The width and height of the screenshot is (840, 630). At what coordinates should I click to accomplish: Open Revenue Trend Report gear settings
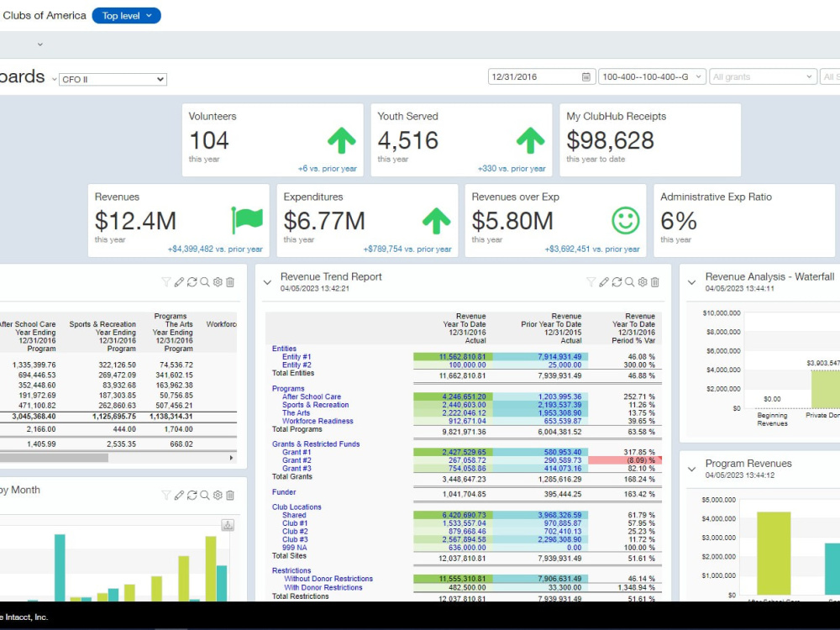coord(643,281)
